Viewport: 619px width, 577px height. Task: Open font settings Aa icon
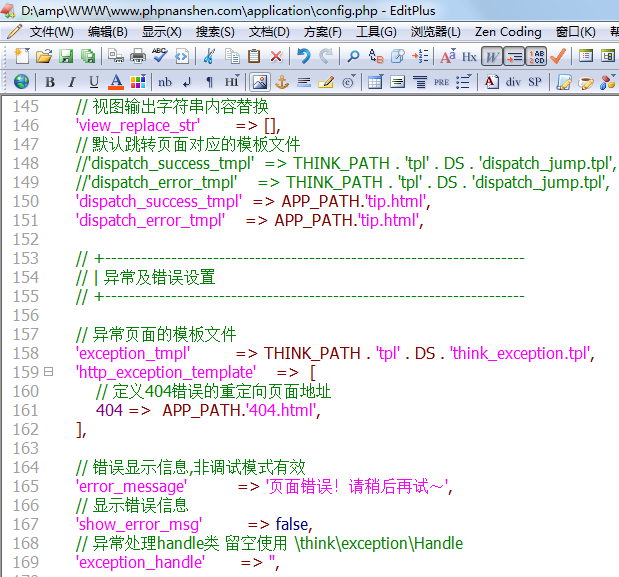click(x=448, y=56)
